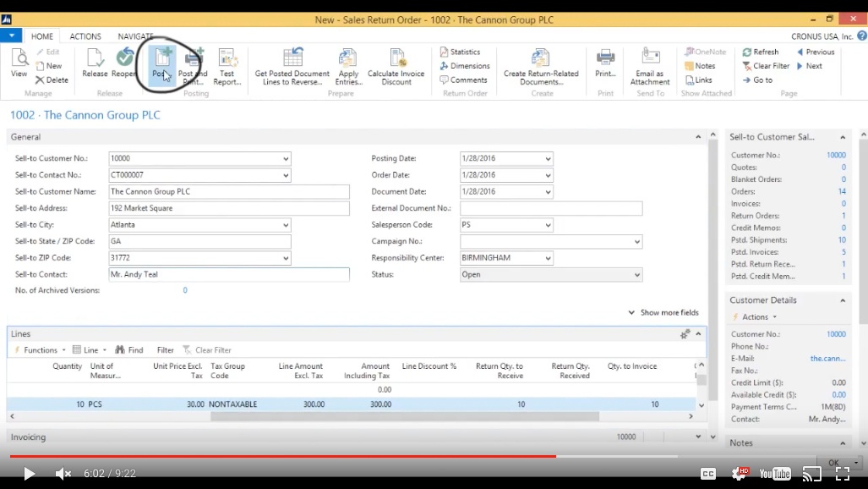Click the View icon in Manage group
The width and height of the screenshot is (868, 489).
point(19,63)
